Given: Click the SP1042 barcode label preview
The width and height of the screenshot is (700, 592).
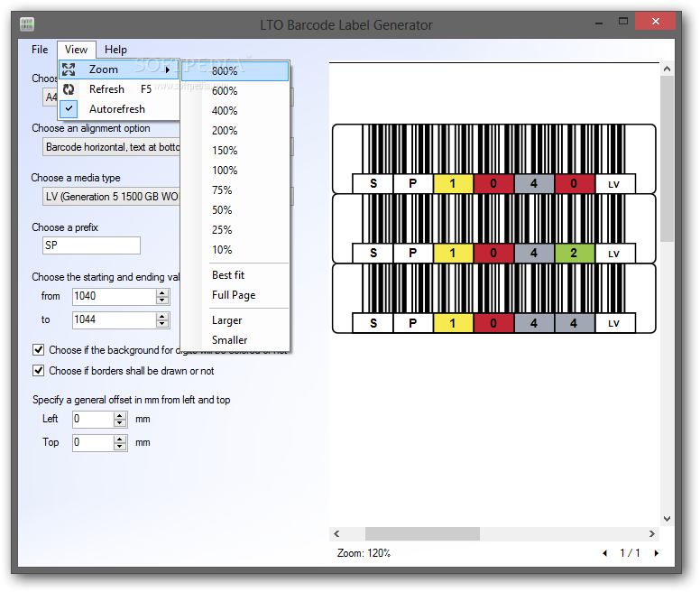Looking at the screenshot, I should [x=494, y=228].
